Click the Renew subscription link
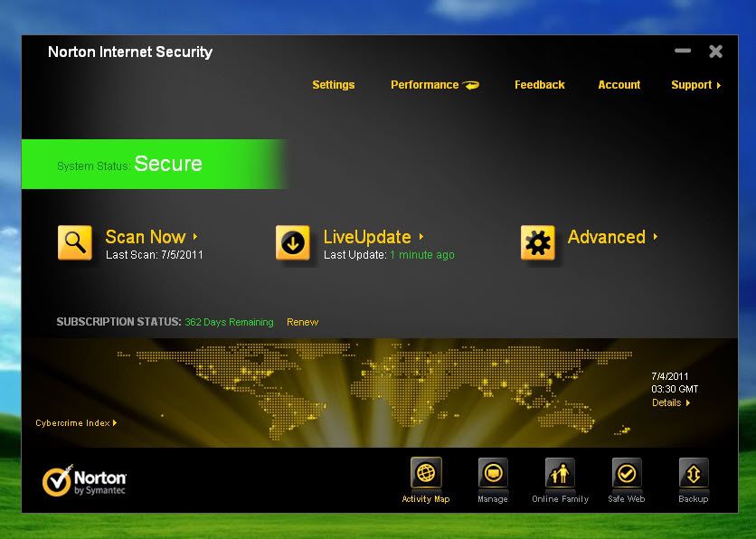 coord(302,322)
